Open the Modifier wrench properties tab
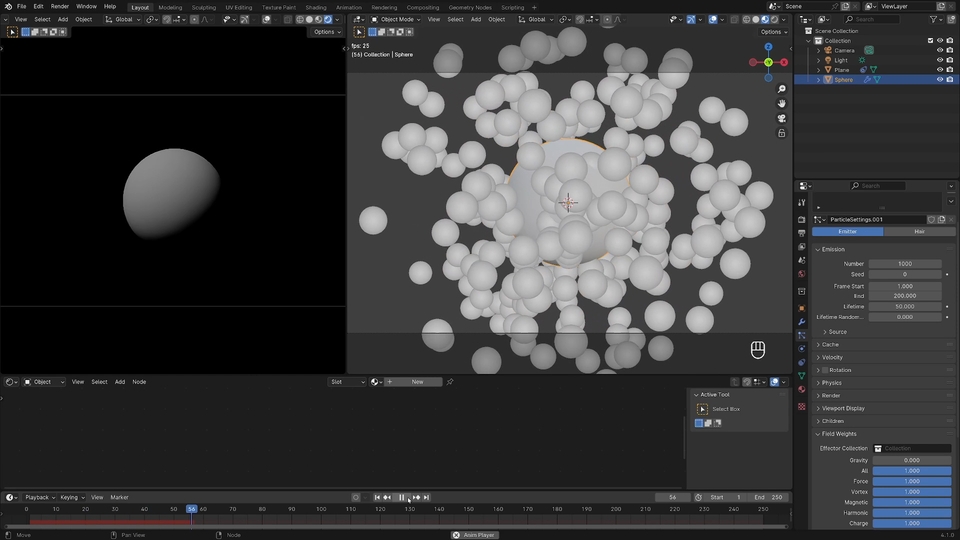Viewport: 960px width, 540px height. pyautogui.click(x=801, y=322)
